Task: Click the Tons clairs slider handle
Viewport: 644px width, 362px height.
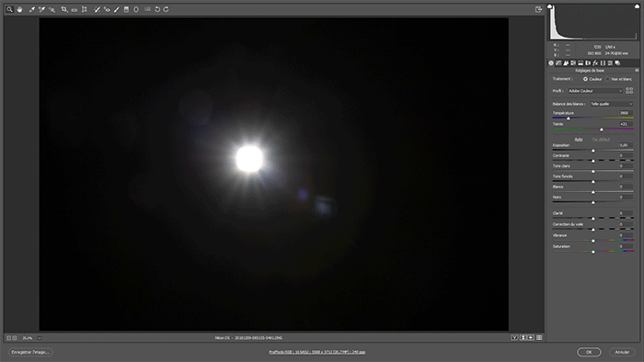Action: pyautogui.click(x=593, y=171)
